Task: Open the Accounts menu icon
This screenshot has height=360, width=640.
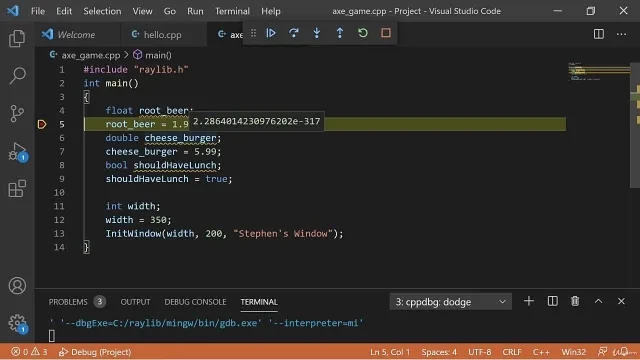Action: pos(17,286)
